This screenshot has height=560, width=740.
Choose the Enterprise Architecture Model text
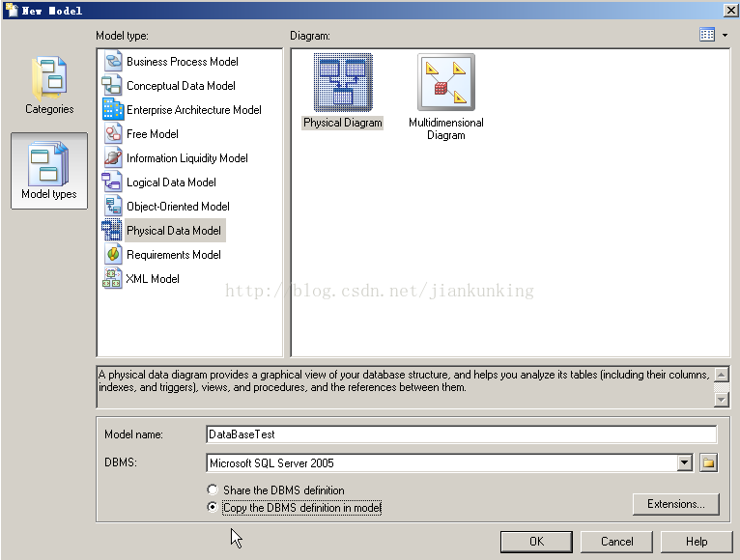(194, 110)
